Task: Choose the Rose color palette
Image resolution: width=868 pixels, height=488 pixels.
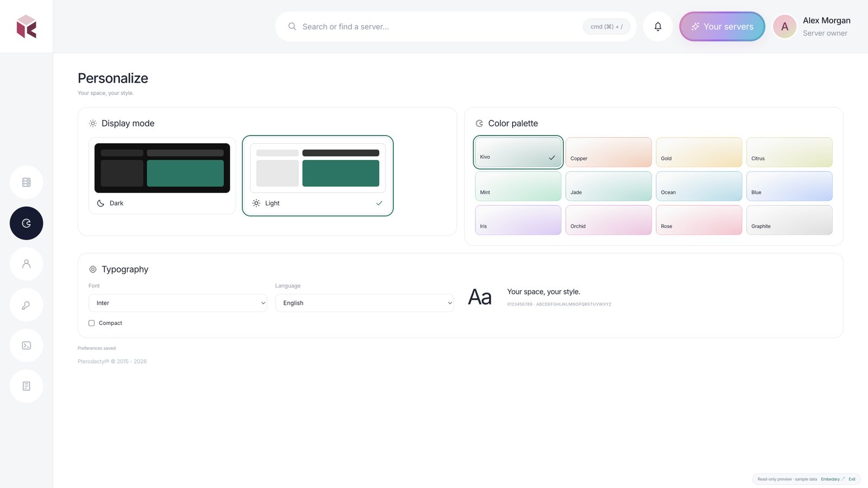Action: point(699,220)
